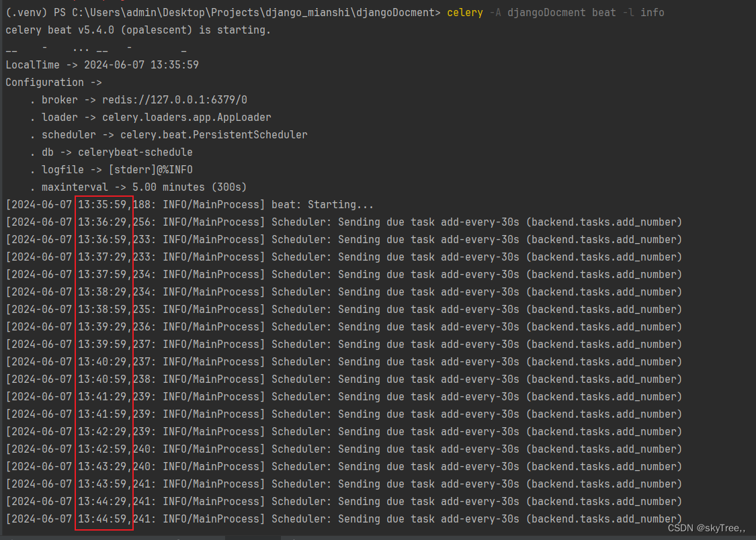The width and height of the screenshot is (756, 540).
Task: Click the broker redis://127.0.0.1:6379/0 line
Action: [x=139, y=99]
